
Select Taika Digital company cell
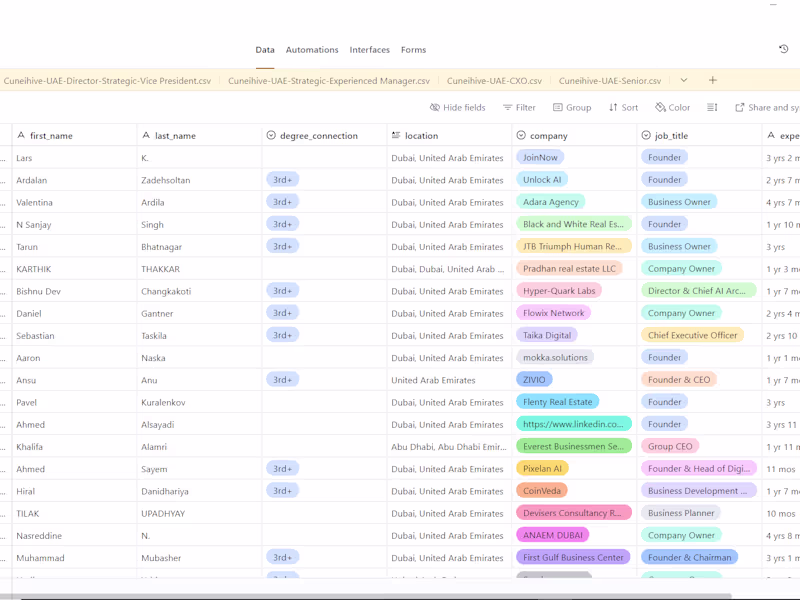pyautogui.click(x=574, y=335)
